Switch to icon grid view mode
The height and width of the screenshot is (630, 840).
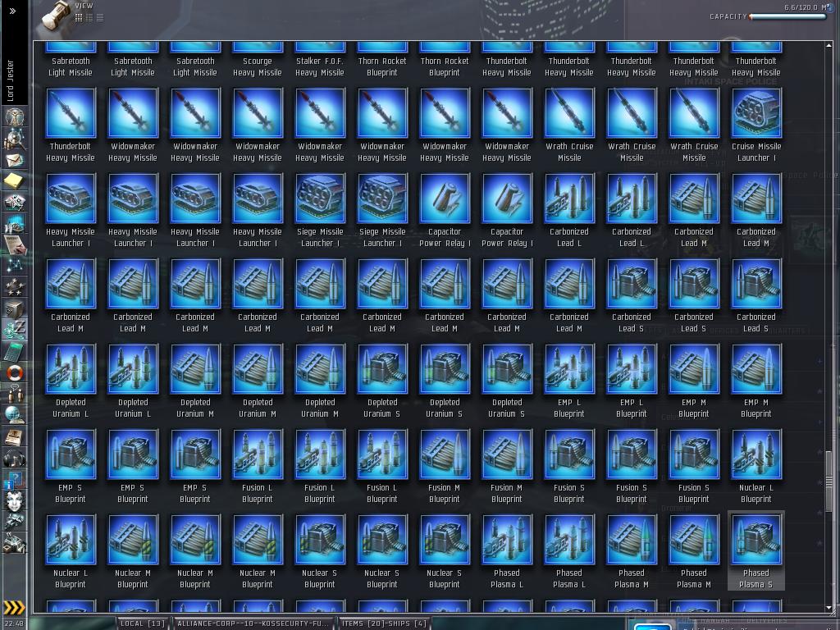pyautogui.click(x=79, y=17)
